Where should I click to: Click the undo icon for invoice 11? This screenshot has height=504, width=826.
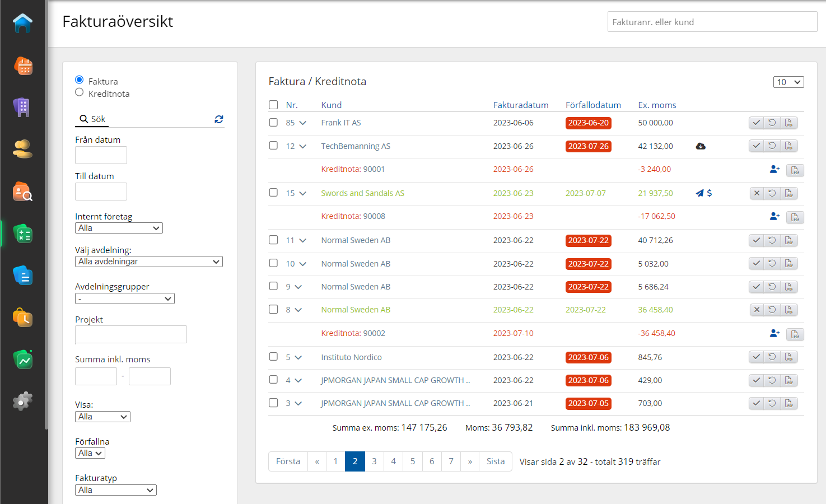[772, 240]
